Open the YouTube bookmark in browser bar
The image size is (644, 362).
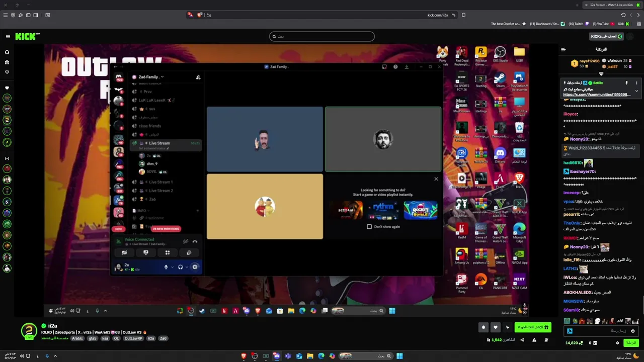[603, 24]
